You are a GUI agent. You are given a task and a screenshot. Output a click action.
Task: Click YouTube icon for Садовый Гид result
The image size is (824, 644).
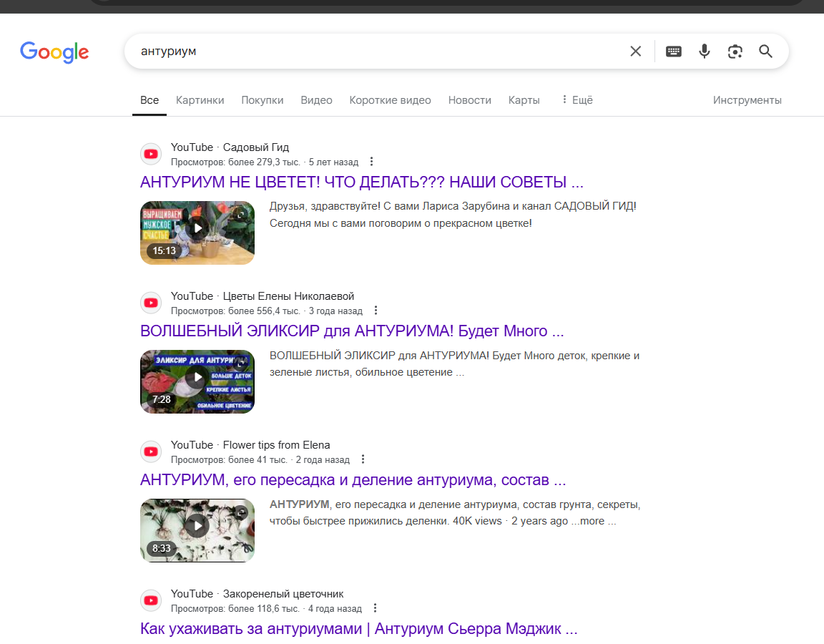[151, 154]
